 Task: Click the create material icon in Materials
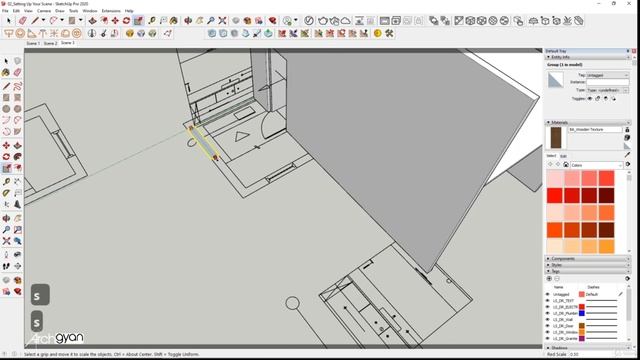click(x=627, y=138)
